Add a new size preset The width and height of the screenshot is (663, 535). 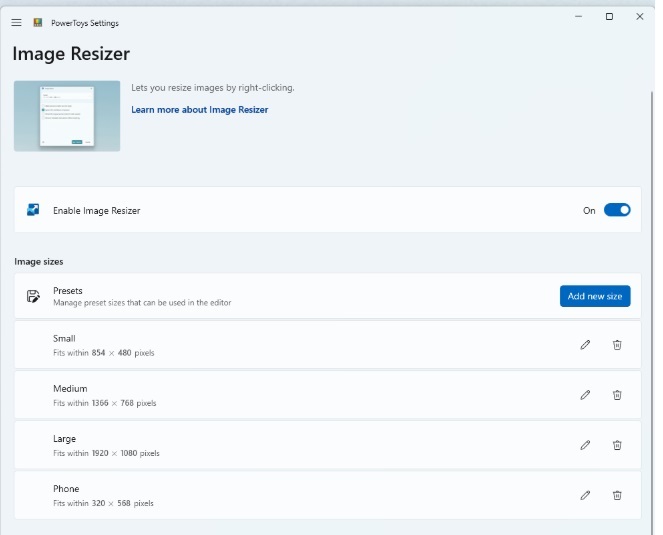click(x=595, y=296)
